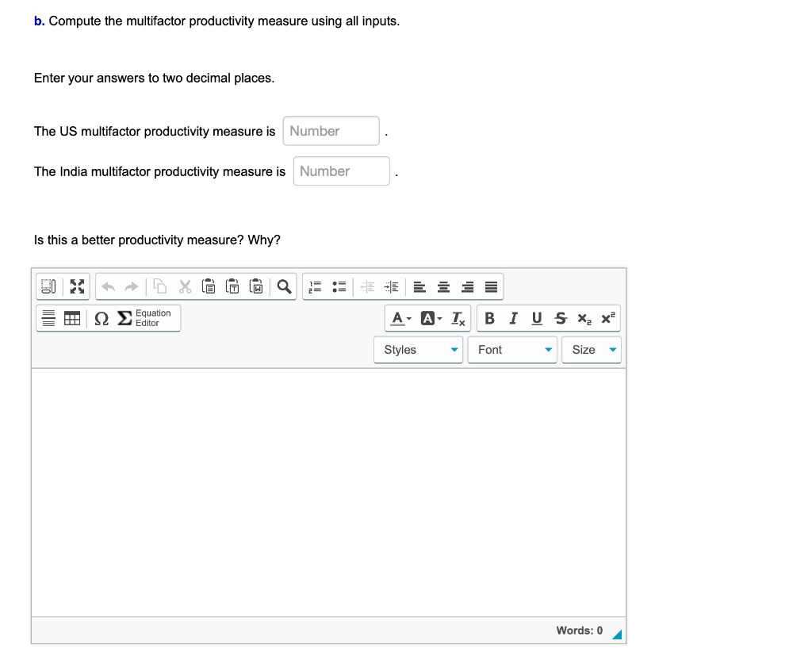
Task: Click the Copy icon
Action: 160,286
